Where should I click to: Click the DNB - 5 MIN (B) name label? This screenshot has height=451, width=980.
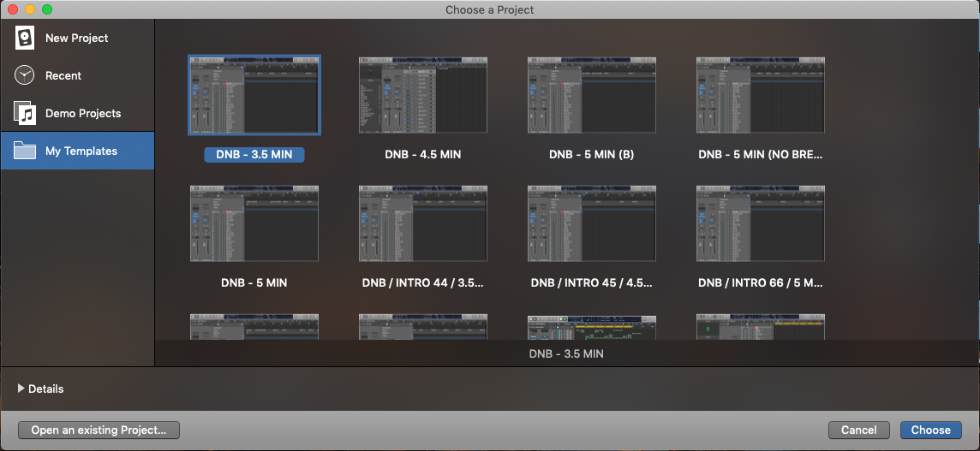pos(592,154)
